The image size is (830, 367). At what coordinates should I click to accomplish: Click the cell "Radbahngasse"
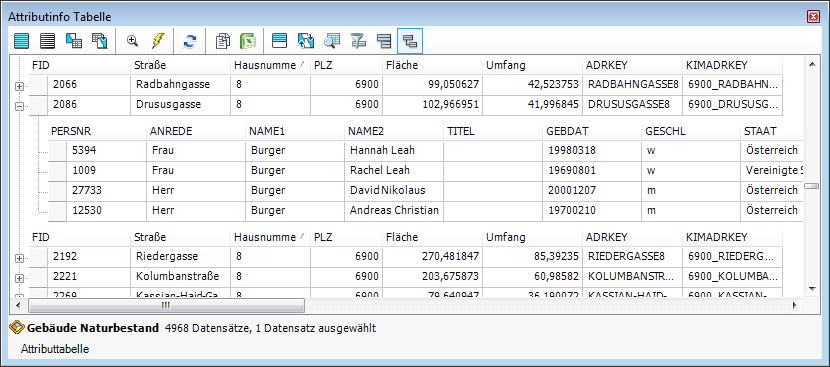pos(181,85)
